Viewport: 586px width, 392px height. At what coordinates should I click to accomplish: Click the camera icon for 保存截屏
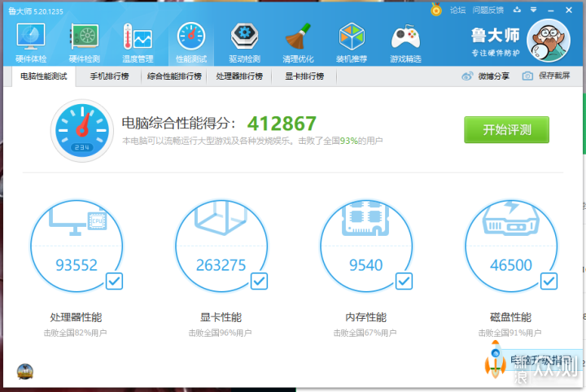pyautogui.click(x=527, y=76)
